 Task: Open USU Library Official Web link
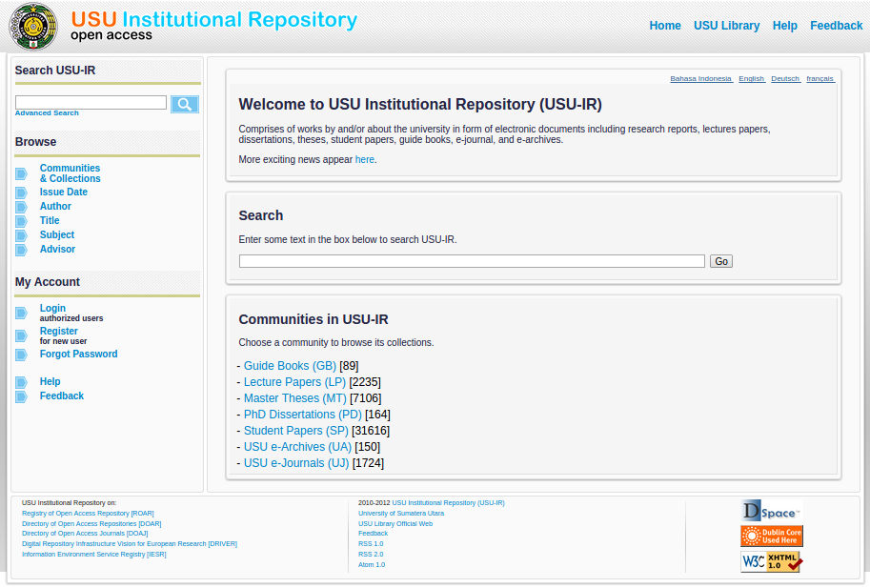click(x=395, y=523)
